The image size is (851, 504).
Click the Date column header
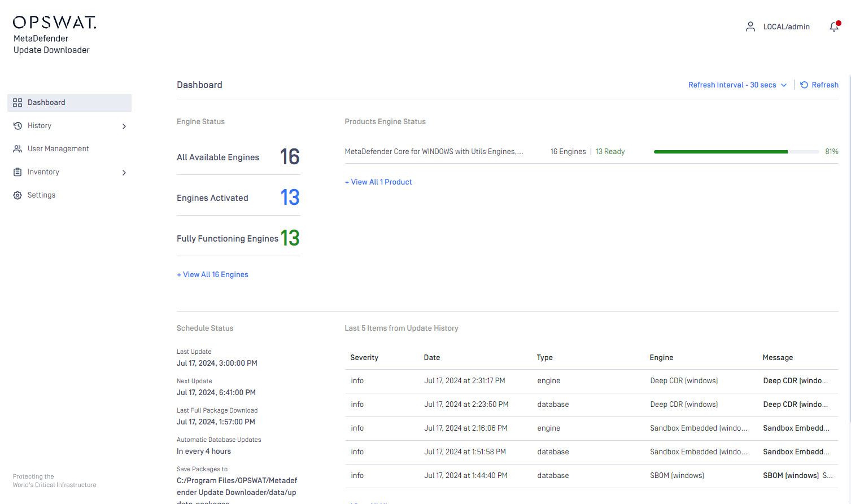432,357
